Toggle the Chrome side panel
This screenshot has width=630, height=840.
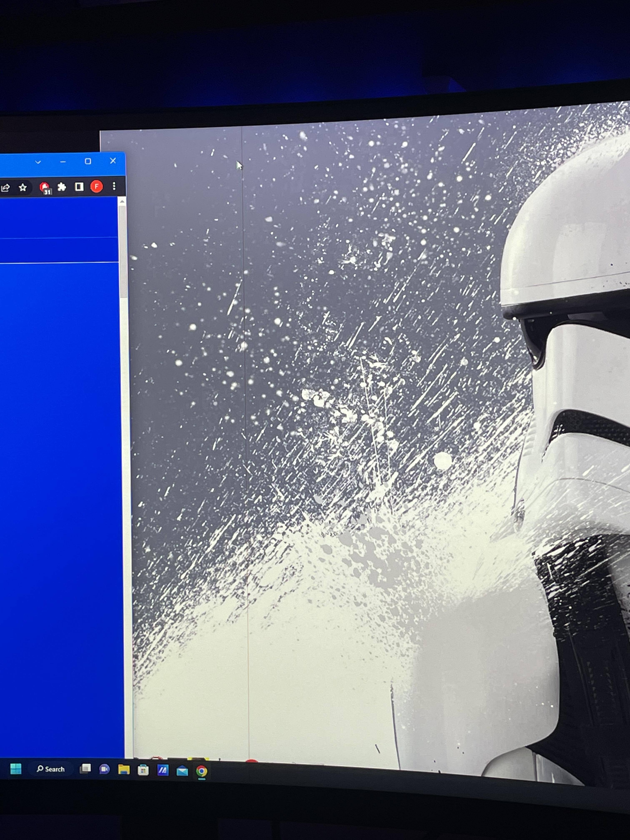point(79,186)
